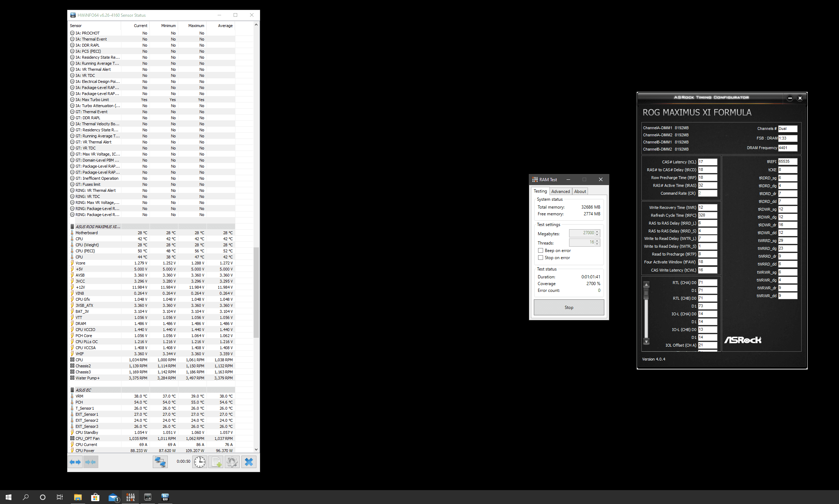Open Windows Start menu
839x504 pixels.
click(9, 497)
